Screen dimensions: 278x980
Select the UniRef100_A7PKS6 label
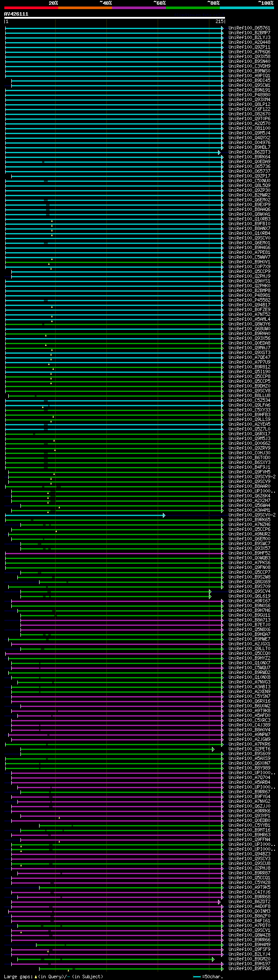(249, 562)
